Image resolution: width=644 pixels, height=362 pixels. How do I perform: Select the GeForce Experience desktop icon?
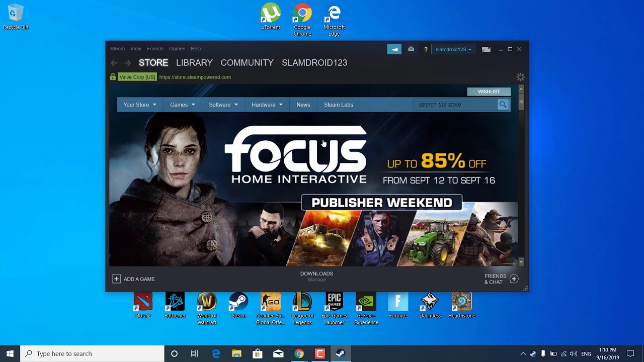pyautogui.click(x=366, y=309)
